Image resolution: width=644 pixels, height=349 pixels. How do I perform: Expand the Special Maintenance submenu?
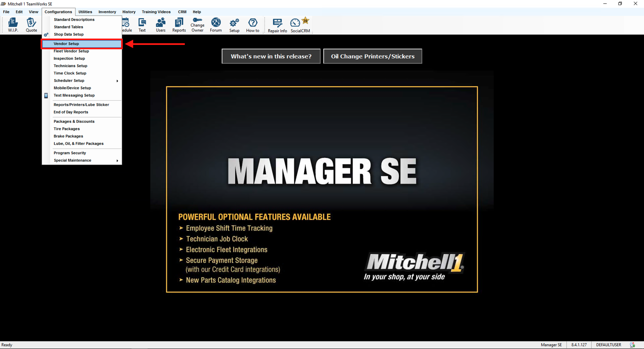pyautogui.click(x=72, y=160)
